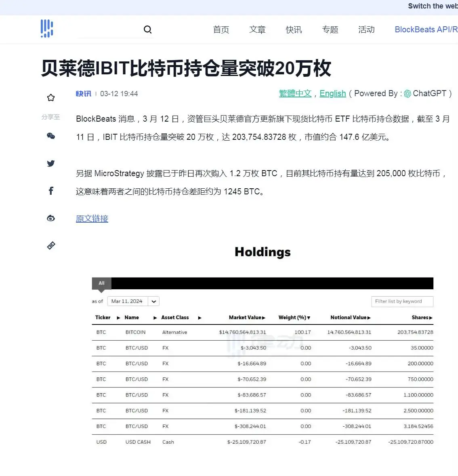Viewport: 458px width, 476px height.
Task: Click the BlockBeats logo icon
Action: 47,29
